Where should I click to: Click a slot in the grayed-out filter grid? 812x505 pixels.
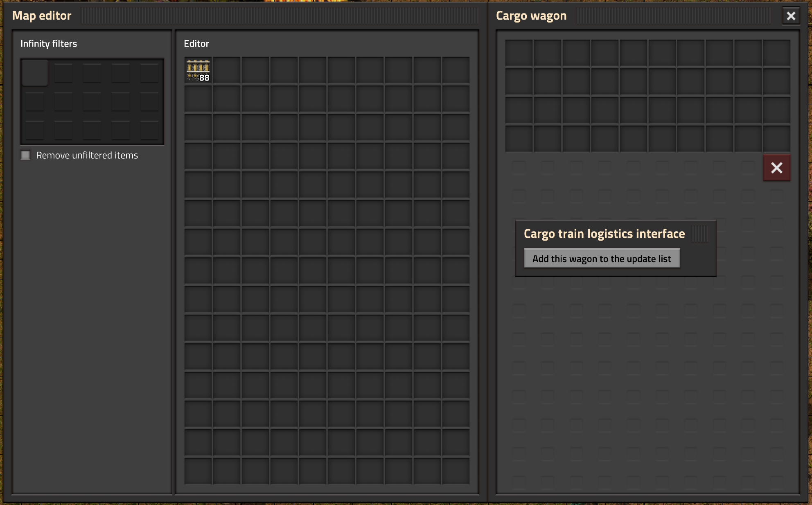tap(519, 168)
